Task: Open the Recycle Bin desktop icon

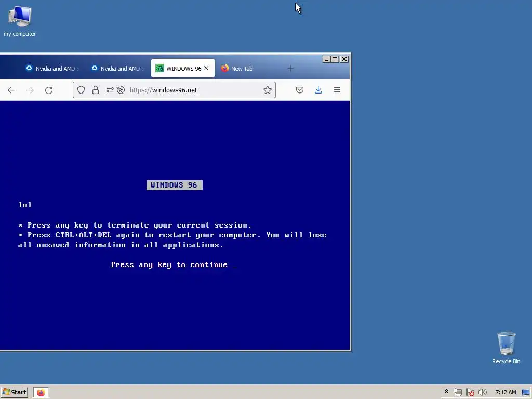Action: click(506, 348)
